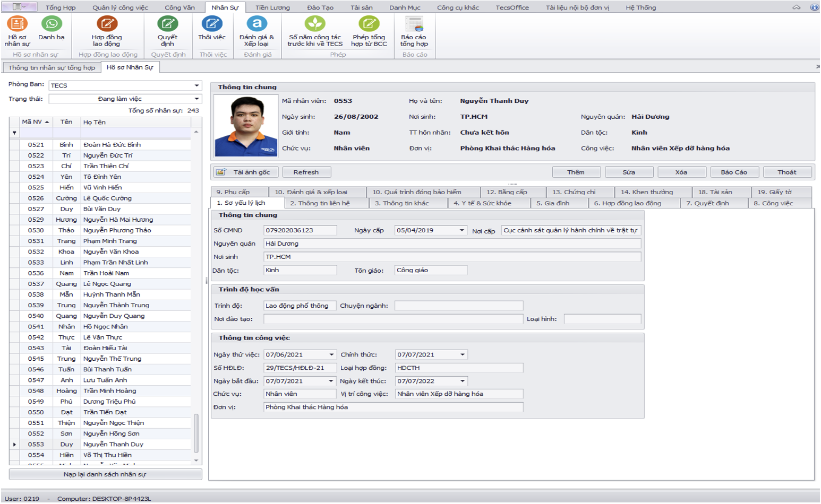821x504 pixels.
Task: Open the Ngày cấp date dropdown
Action: point(462,230)
